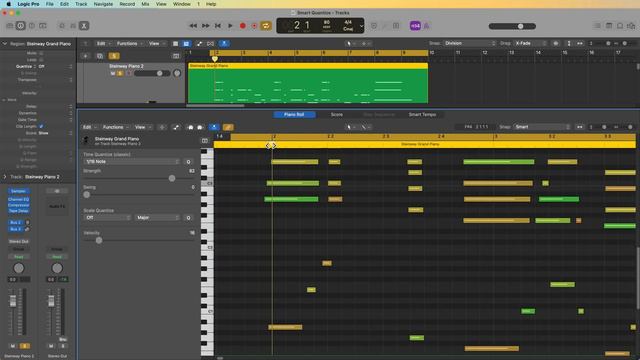Image resolution: width=640 pixels, height=360 pixels.
Task: Click the add track plus button
Action: (x=85, y=56)
